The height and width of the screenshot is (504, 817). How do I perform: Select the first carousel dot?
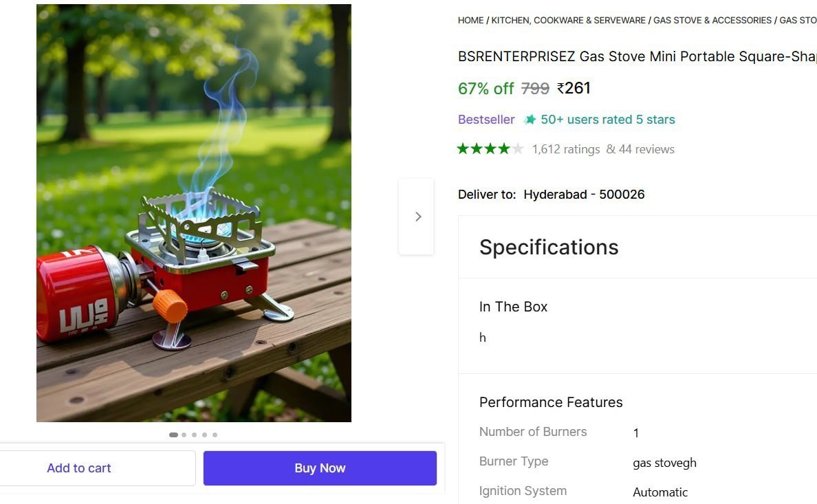pos(173,435)
